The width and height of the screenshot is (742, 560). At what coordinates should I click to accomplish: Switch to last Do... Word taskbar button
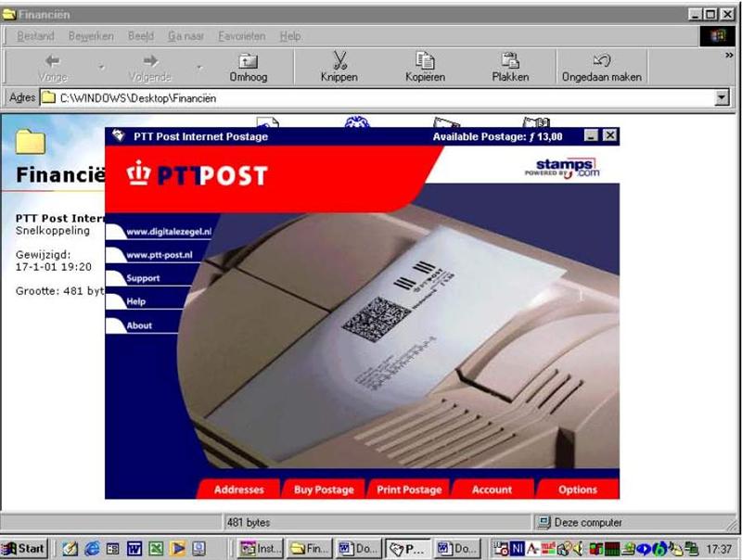[457, 549]
